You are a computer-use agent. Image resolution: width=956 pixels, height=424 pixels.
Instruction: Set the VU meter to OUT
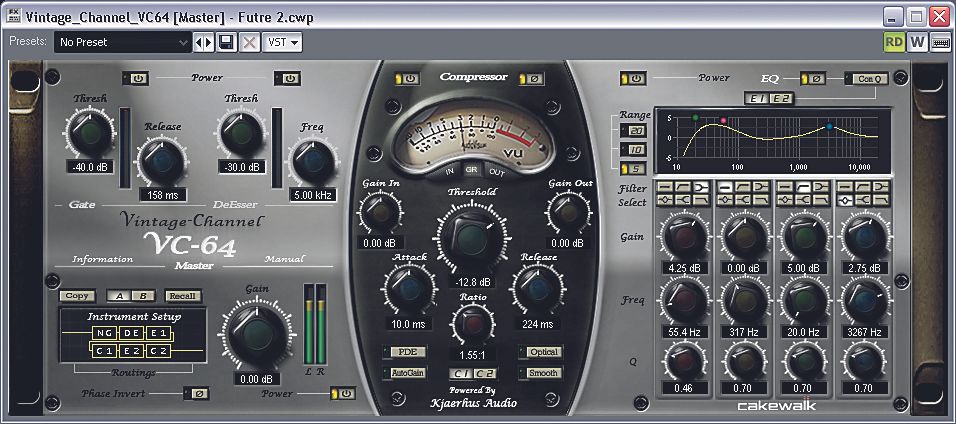click(497, 171)
